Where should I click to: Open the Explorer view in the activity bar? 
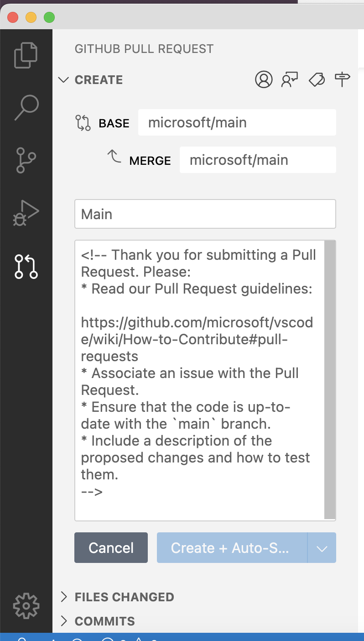(x=26, y=54)
